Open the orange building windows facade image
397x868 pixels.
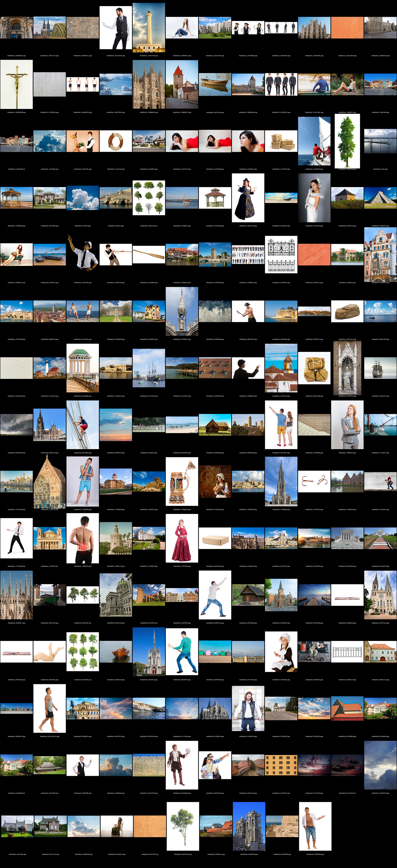click(281, 765)
